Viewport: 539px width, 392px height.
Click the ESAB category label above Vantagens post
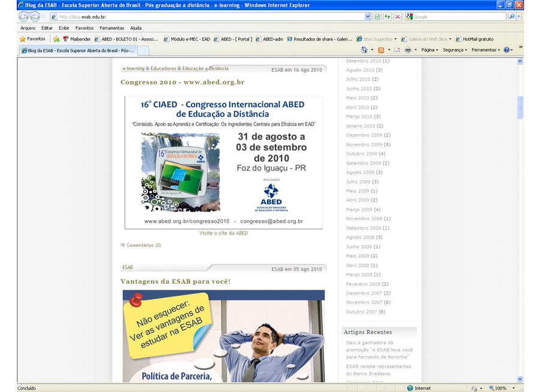(128, 268)
